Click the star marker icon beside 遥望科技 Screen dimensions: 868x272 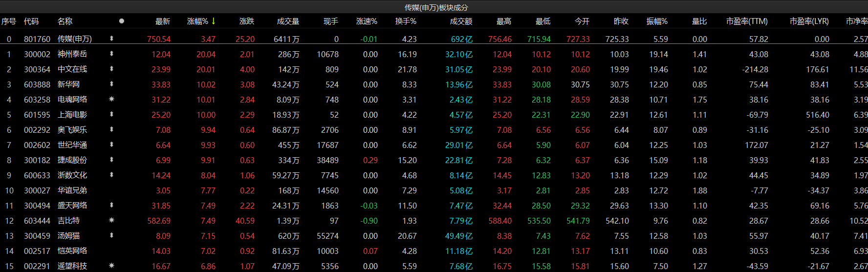click(x=111, y=266)
